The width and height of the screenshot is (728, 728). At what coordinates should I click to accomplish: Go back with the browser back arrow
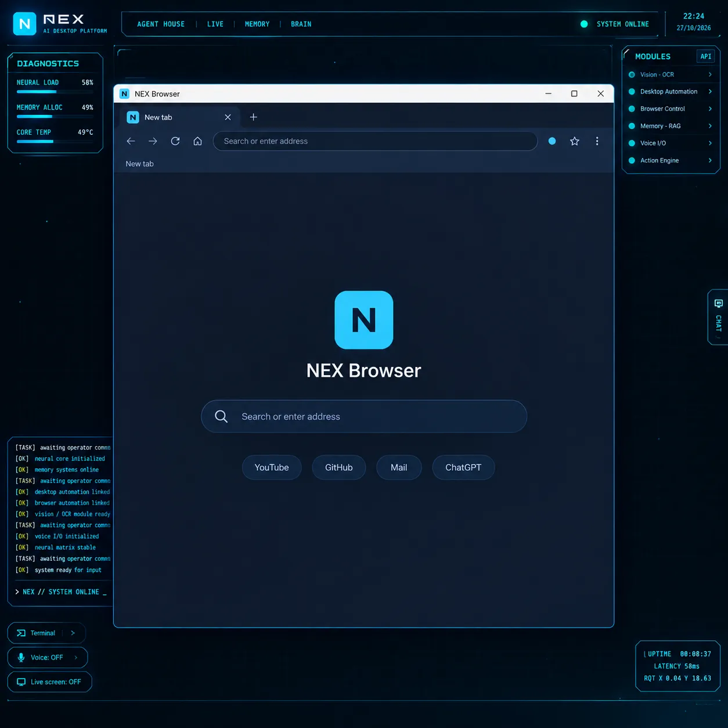[131, 141]
